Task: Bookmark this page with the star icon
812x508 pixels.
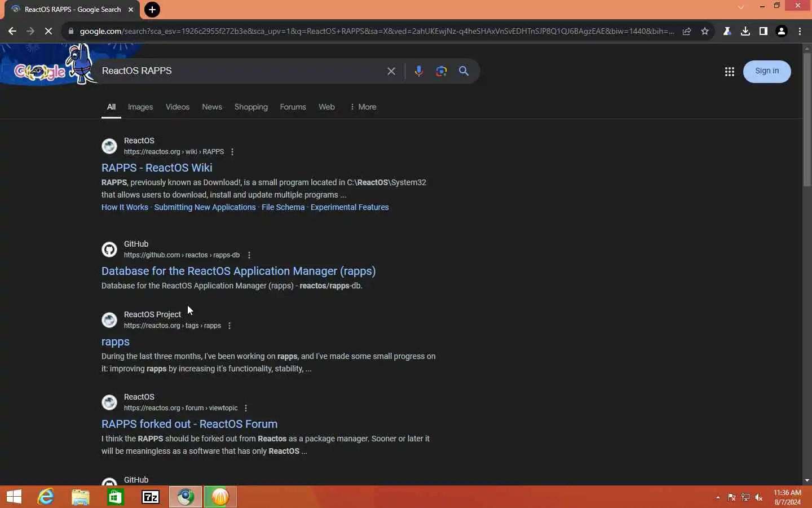Action: coord(705,32)
